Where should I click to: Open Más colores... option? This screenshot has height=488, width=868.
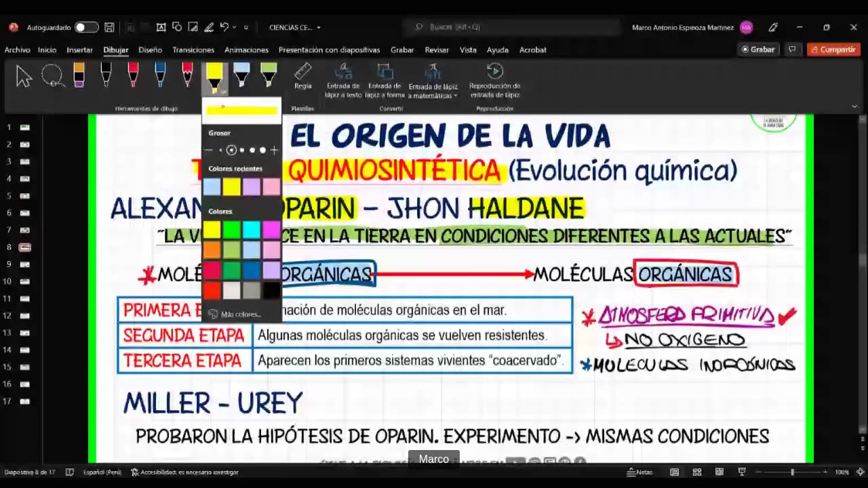click(x=235, y=314)
